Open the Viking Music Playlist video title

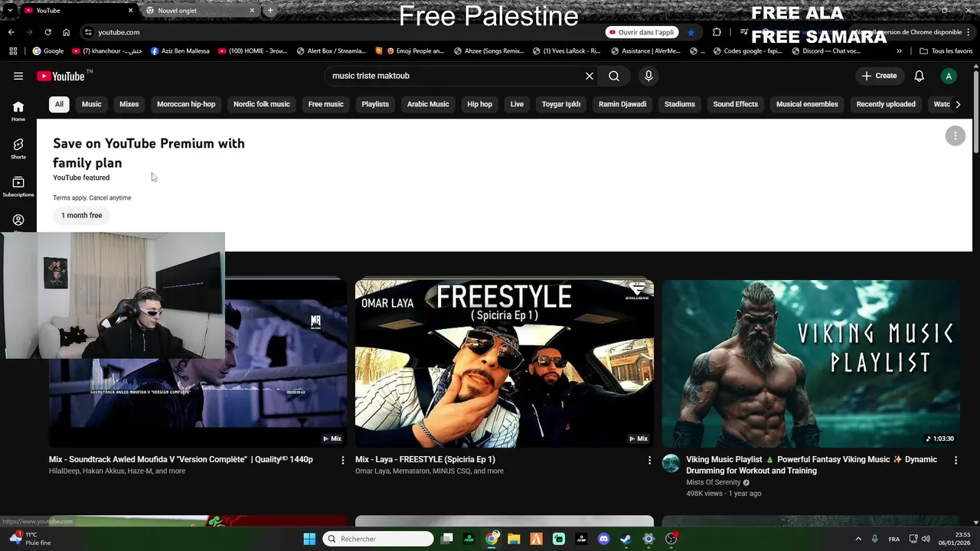coord(812,465)
